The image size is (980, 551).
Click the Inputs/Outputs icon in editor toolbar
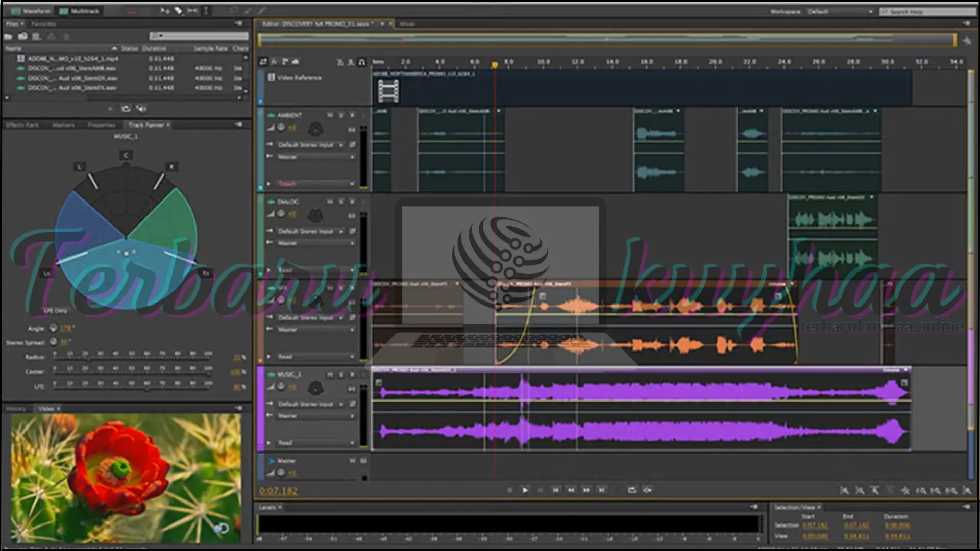click(x=263, y=62)
